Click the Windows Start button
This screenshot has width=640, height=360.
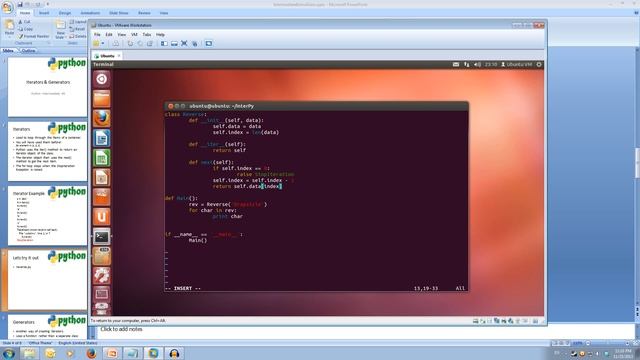[x=8, y=353]
